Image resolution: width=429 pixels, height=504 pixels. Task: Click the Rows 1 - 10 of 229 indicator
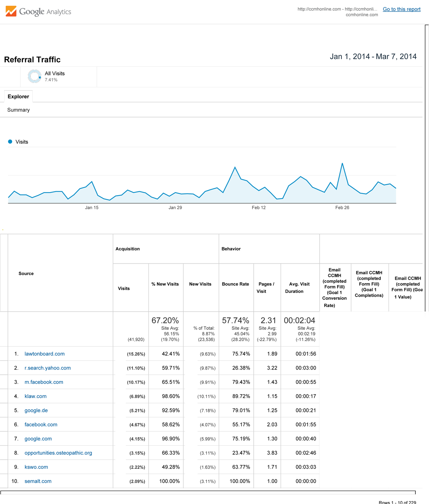pyautogui.click(x=397, y=502)
